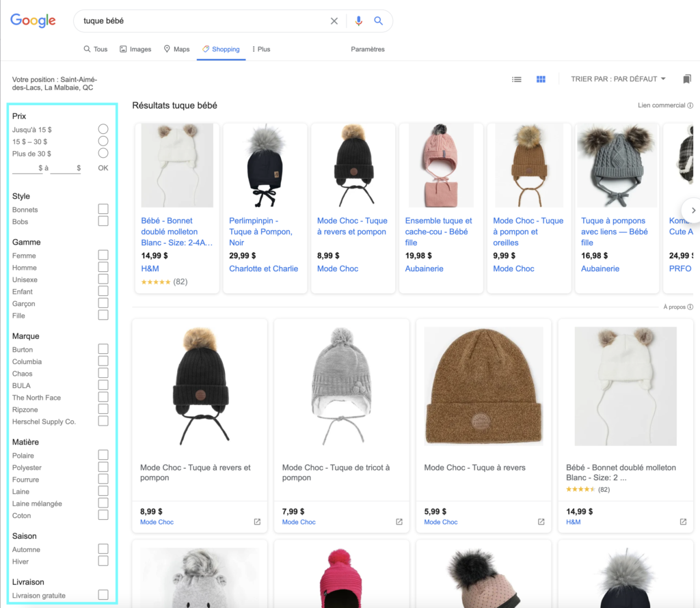Open external link icon on the 7,99 $ card

point(399,522)
